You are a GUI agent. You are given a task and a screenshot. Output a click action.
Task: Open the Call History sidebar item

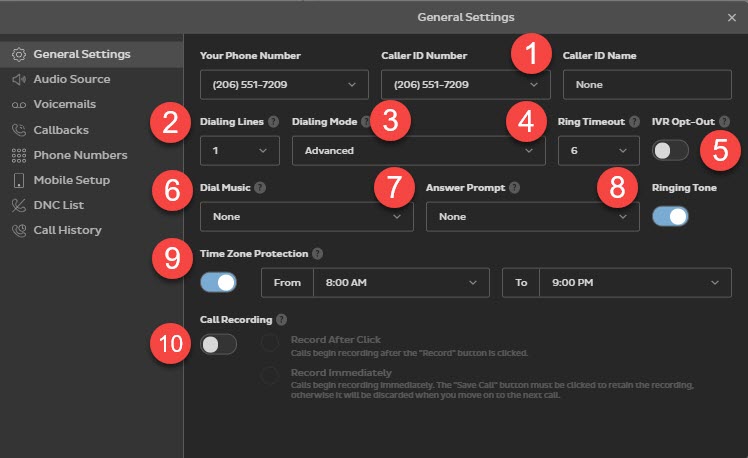67,230
